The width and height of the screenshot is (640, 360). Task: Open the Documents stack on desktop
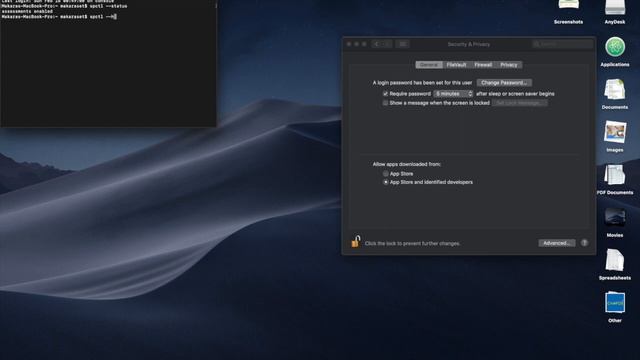pos(615,89)
